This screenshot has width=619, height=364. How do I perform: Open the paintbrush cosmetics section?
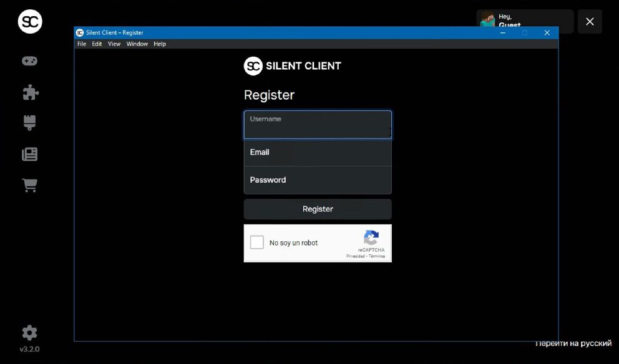(x=29, y=123)
